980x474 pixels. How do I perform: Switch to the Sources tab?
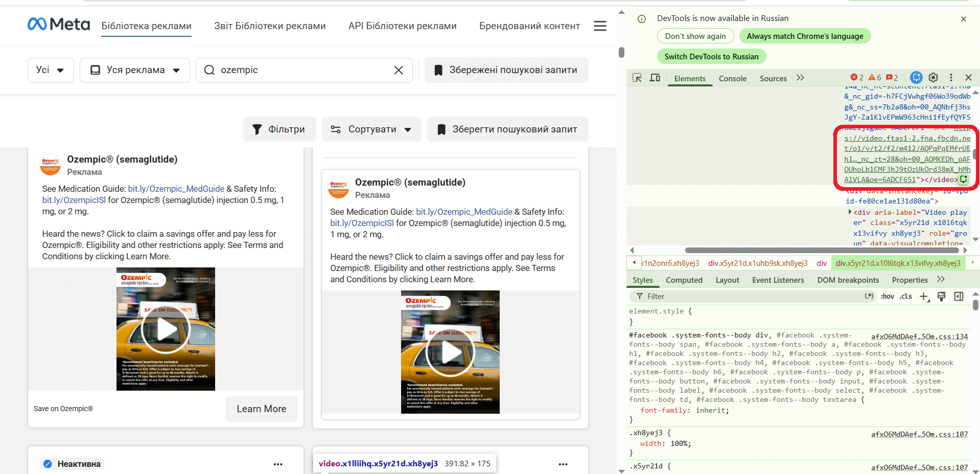tap(773, 78)
